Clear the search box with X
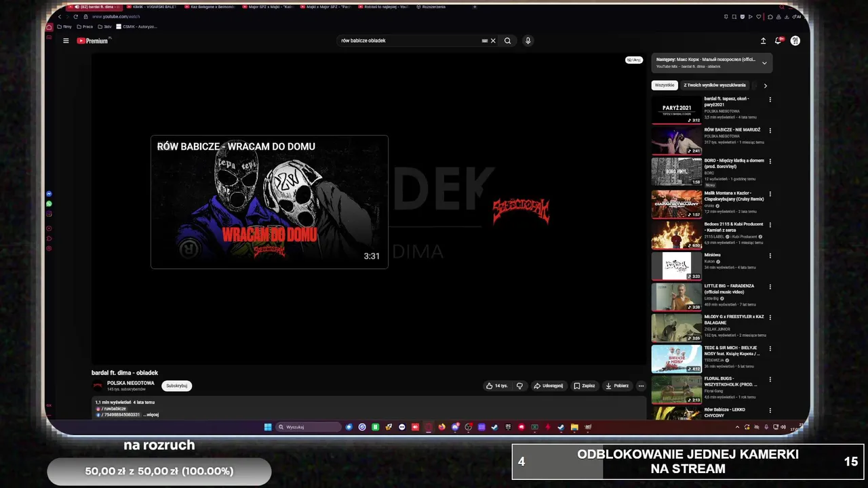Viewport: 868px width, 488px height. 493,41
